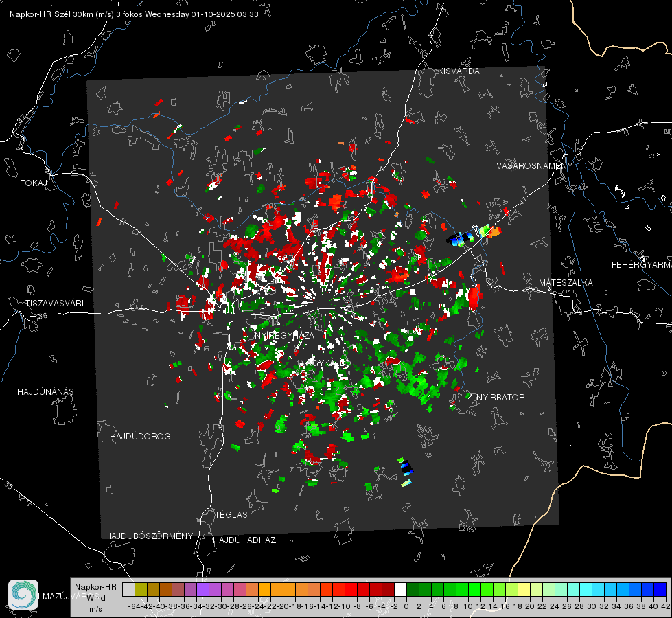Screen dimensions: 672x618
Task: Click the 42 value at the legend's right end
Action: [665, 606]
